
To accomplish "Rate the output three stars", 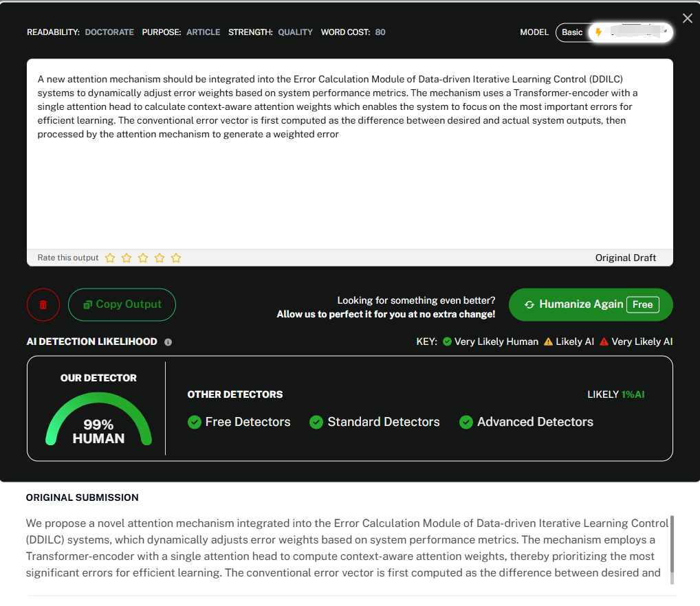I will [x=143, y=258].
